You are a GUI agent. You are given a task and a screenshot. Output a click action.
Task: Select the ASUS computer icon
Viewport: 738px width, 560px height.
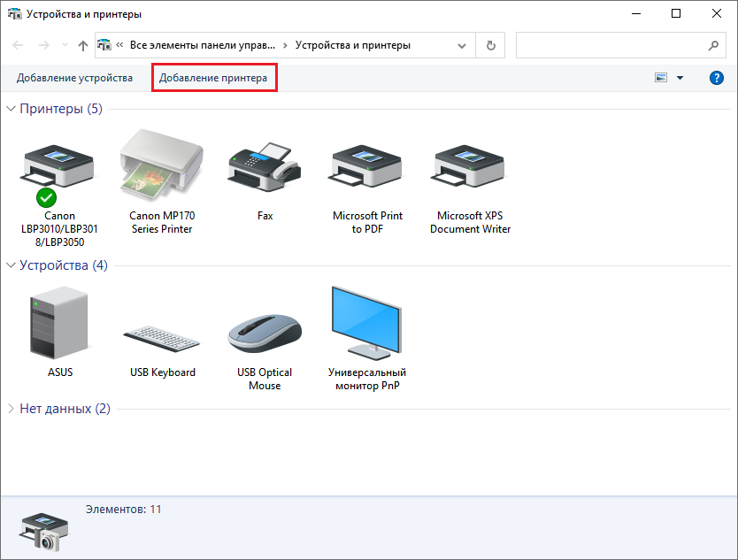(x=59, y=323)
